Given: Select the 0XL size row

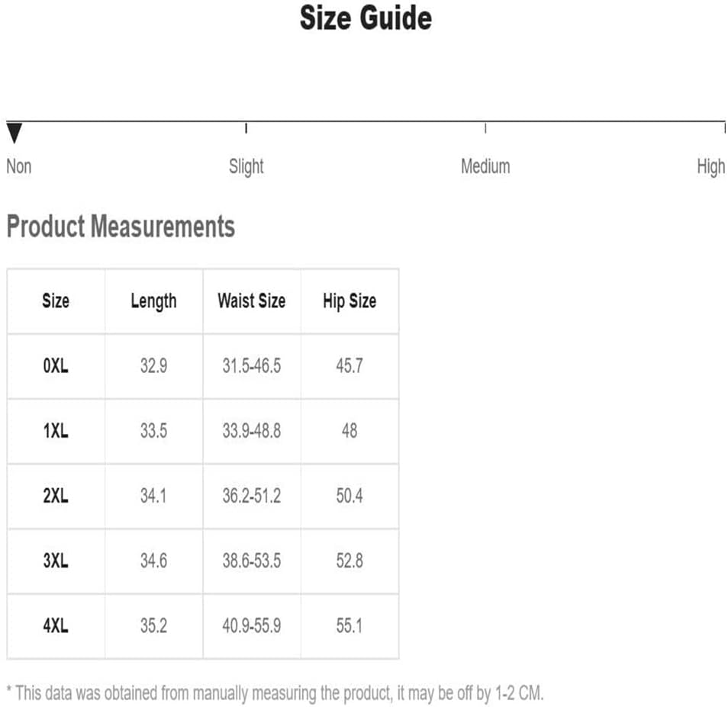Looking at the screenshot, I should (x=56, y=366).
